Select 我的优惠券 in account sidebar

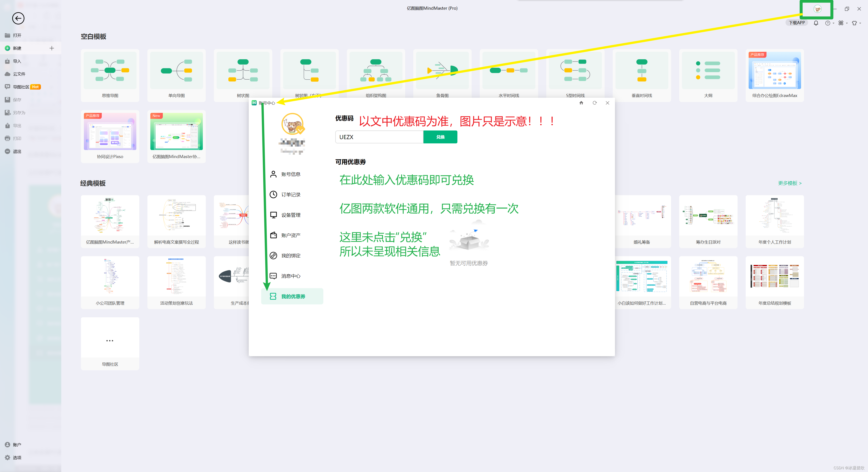[x=292, y=296]
